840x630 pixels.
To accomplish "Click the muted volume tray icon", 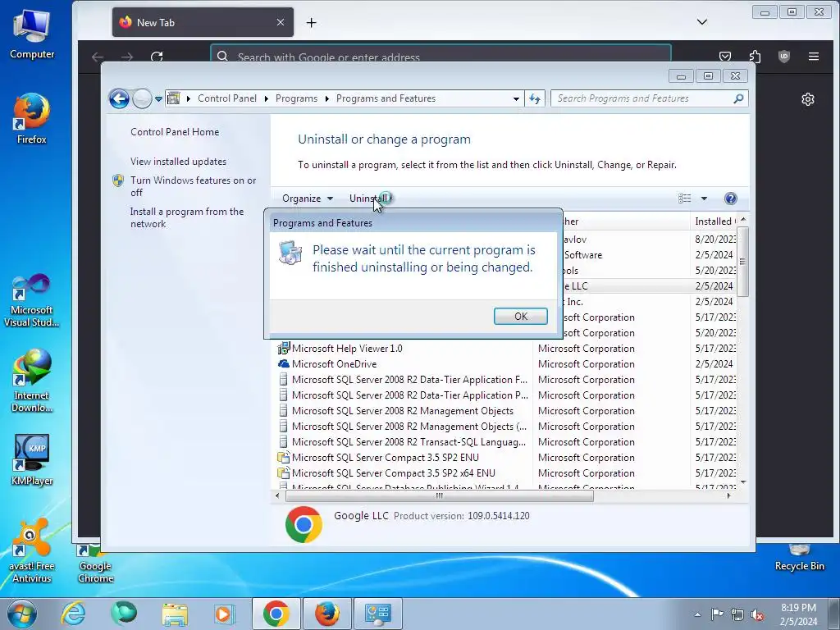I will point(757,614).
